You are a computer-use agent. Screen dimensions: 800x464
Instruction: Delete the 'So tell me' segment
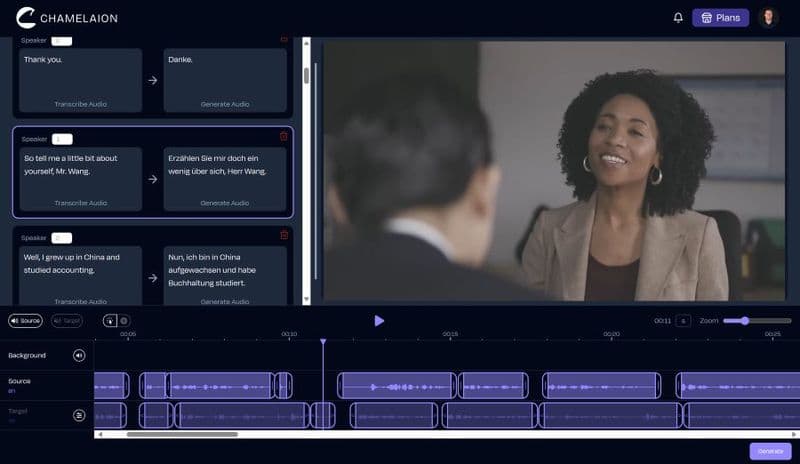[283, 136]
